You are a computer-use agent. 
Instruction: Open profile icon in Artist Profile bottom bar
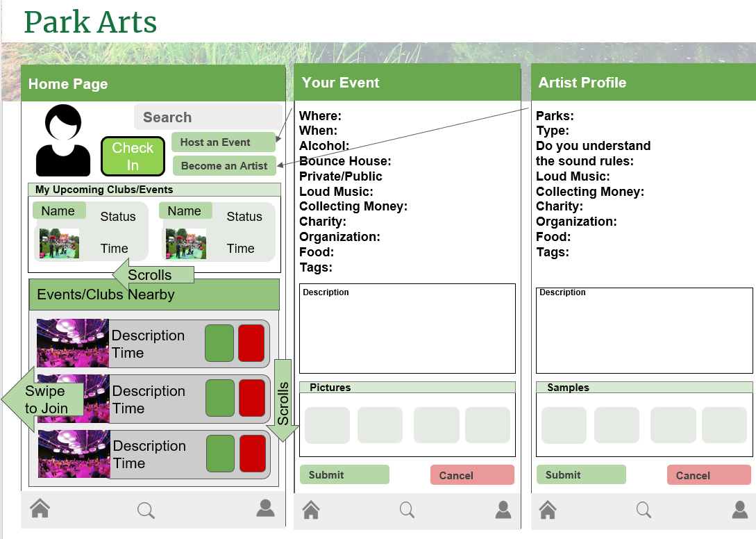[740, 511]
